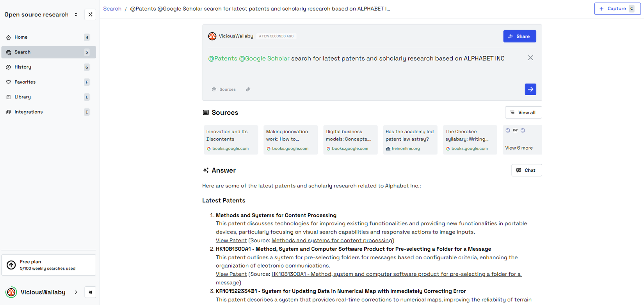Click the upgrade arrow icon on Free plan
644x305 pixels.
point(11,265)
